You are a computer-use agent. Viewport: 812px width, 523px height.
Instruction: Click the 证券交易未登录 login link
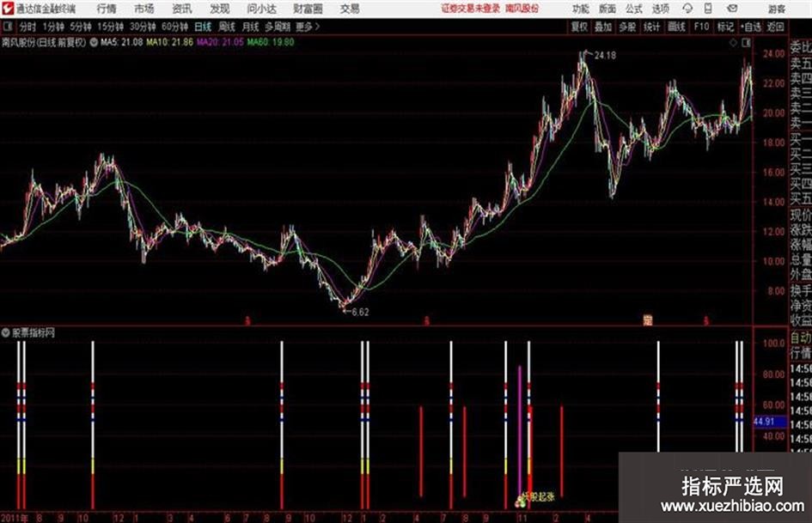click(x=471, y=9)
